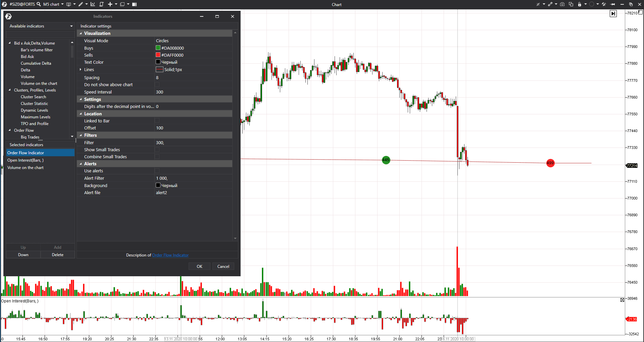
Task: Open the pencil drawing tools icon
Action: click(x=81, y=4)
